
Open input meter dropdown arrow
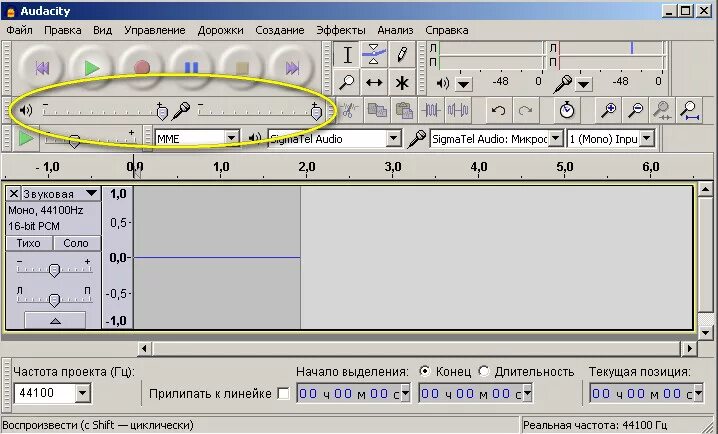pos(583,84)
